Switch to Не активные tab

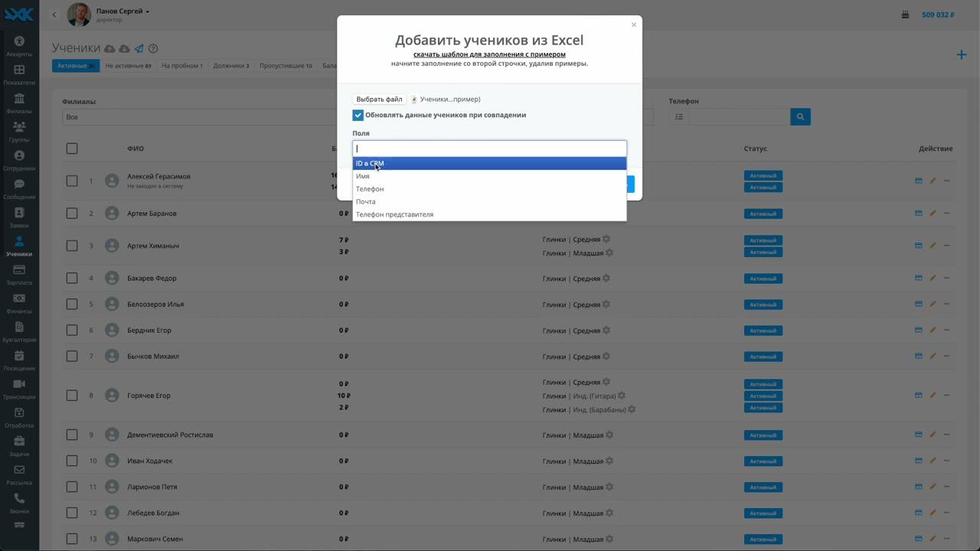(128, 66)
